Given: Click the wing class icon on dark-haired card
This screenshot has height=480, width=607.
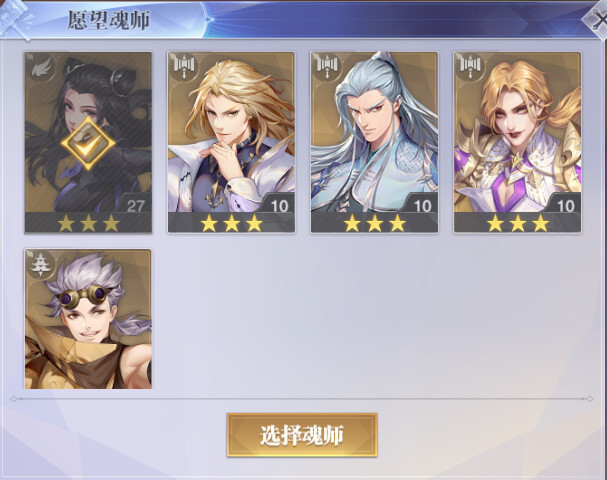Looking at the screenshot, I should tap(40, 68).
